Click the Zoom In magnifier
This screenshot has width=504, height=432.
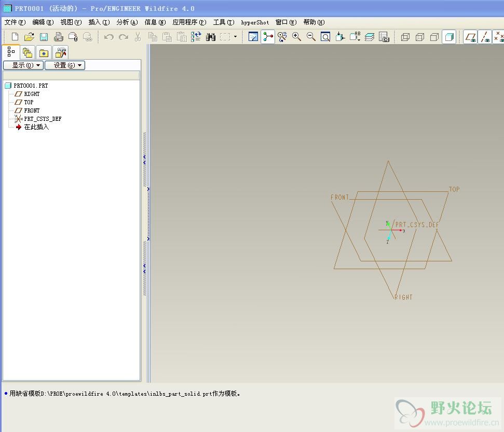tap(296, 37)
